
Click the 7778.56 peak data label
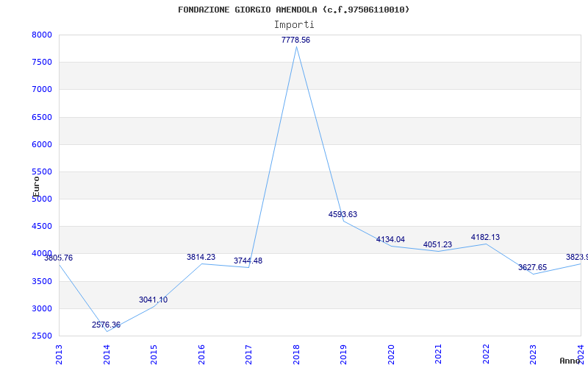[x=296, y=40]
